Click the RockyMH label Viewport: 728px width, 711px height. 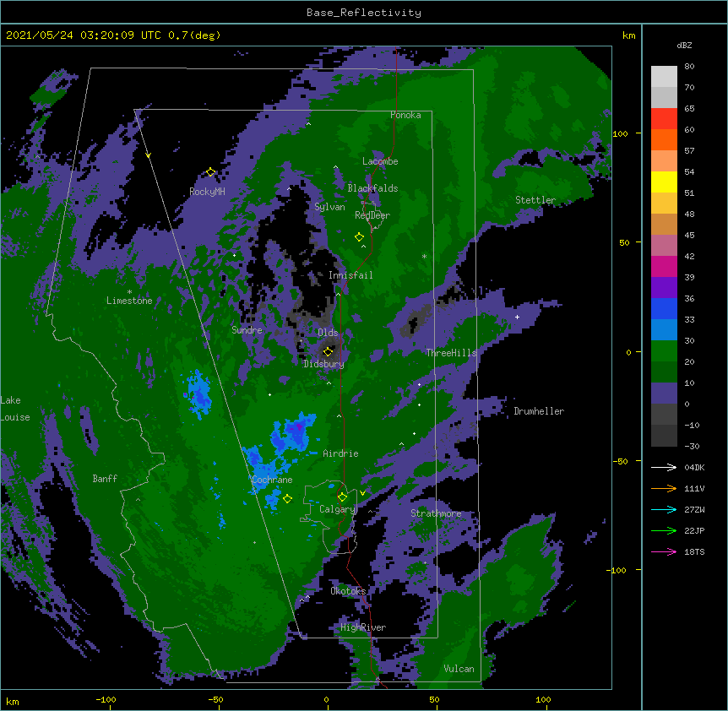207,192
